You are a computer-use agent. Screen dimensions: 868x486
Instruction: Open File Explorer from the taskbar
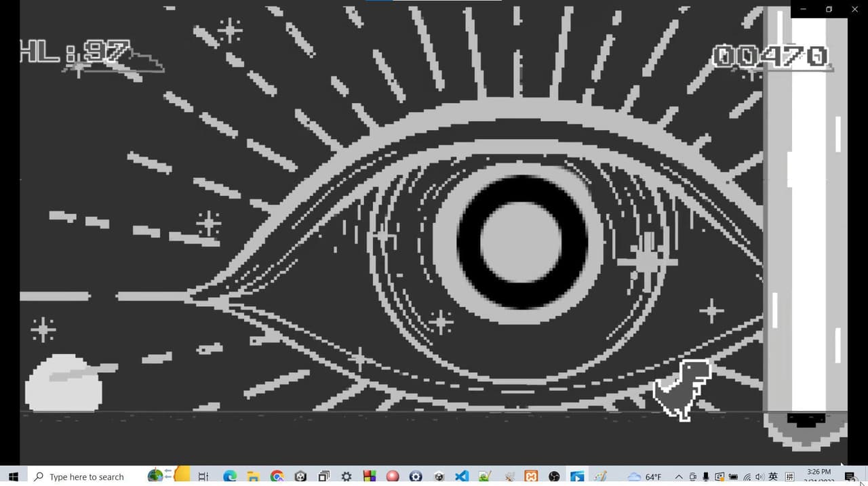point(253,477)
